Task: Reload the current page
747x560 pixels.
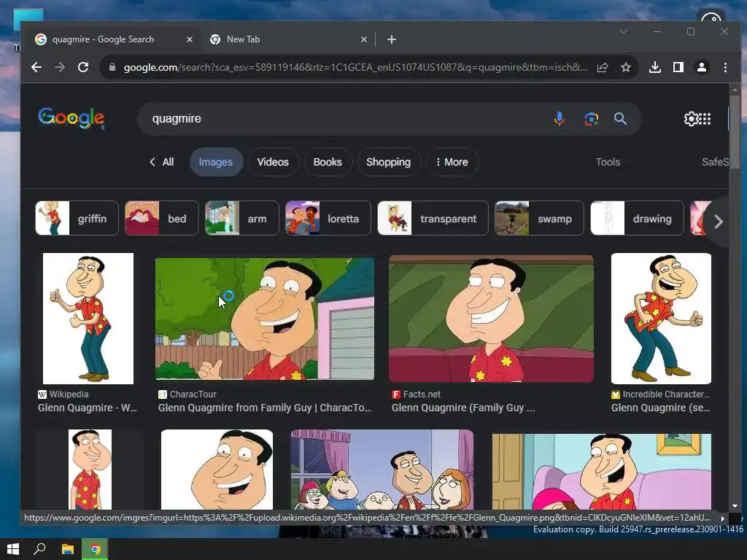Action: click(83, 67)
